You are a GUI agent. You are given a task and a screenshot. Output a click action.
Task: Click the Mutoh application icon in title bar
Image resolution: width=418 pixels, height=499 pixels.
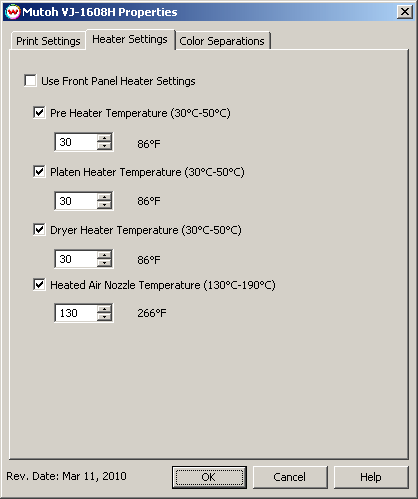click(13, 12)
